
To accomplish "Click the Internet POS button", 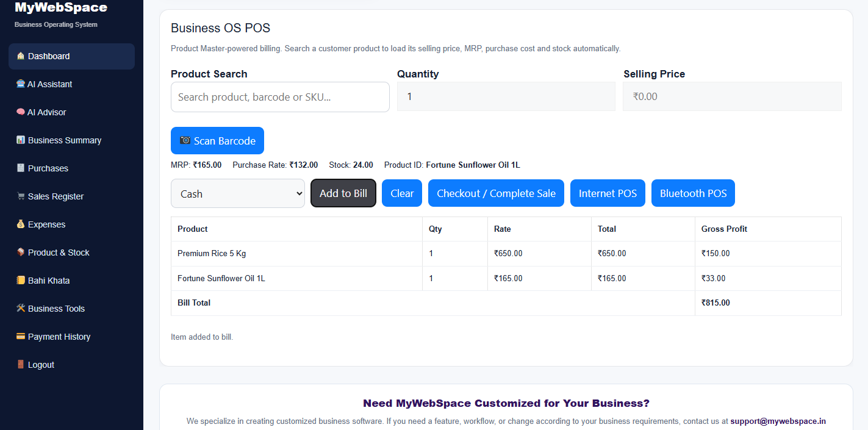I will pos(608,193).
